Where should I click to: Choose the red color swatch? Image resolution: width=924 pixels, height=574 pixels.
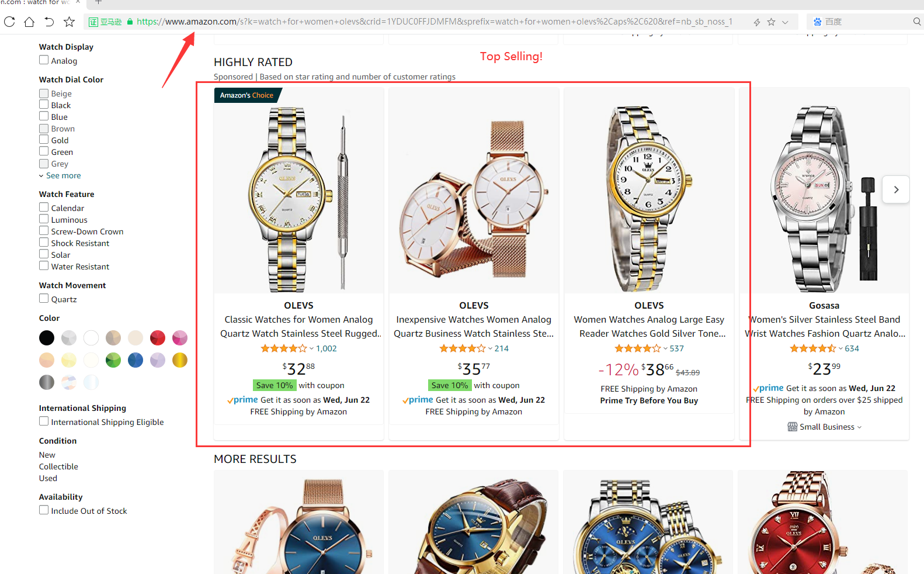click(x=158, y=338)
